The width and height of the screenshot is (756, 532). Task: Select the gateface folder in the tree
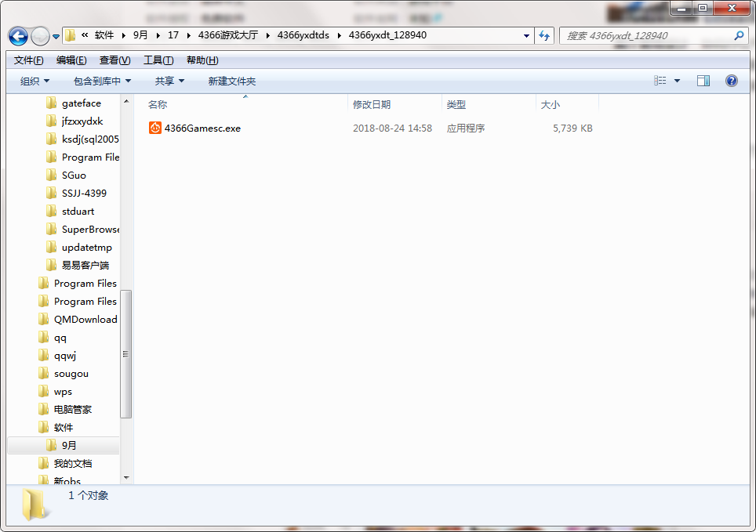click(81, 103)
